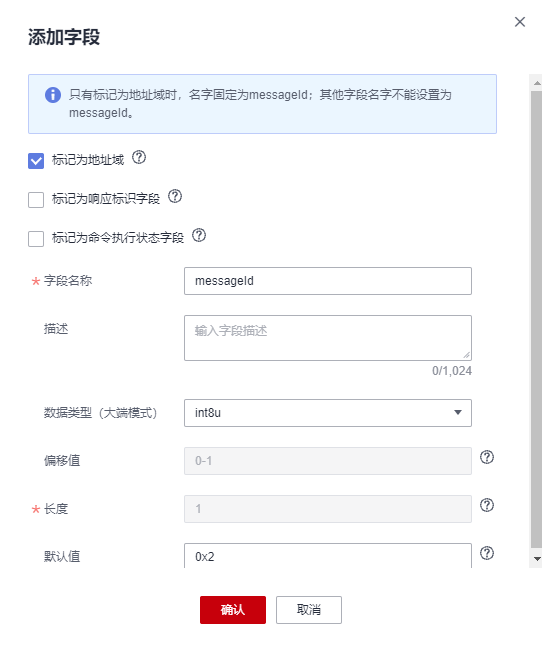This screenshot has width=542, height=645.
Task: Click into the 描述 description textarea
Action: [x=328, y=338]
